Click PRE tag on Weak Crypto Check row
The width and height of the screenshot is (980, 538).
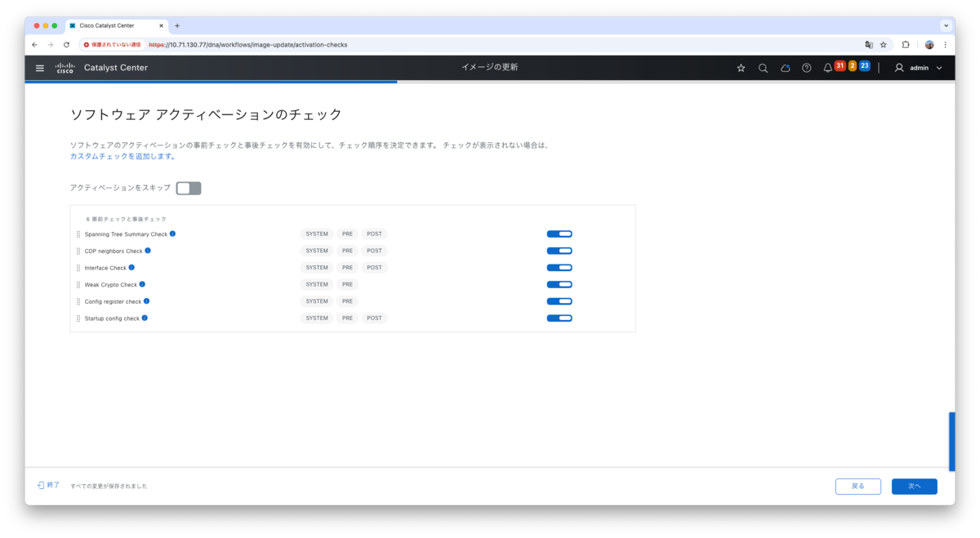tap(347, 284)
